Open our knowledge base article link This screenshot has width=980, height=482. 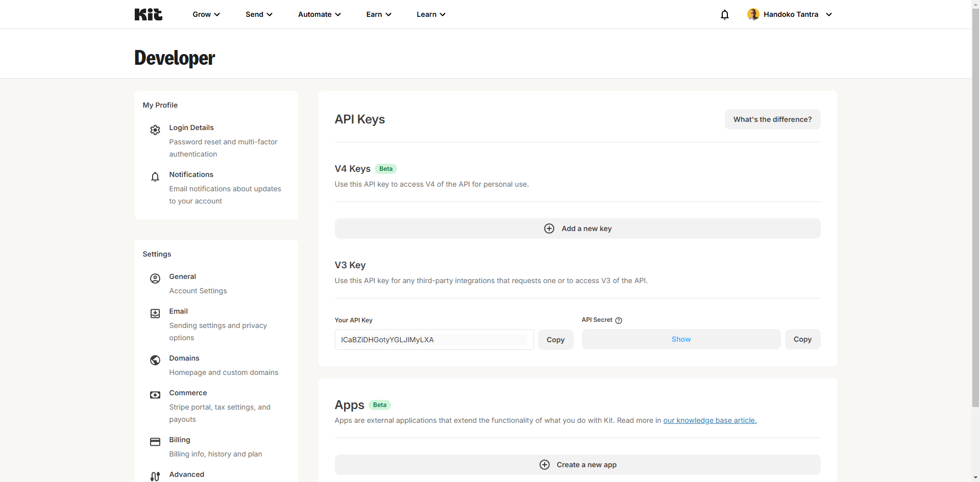pyautogui.click(x=709, y=420)
